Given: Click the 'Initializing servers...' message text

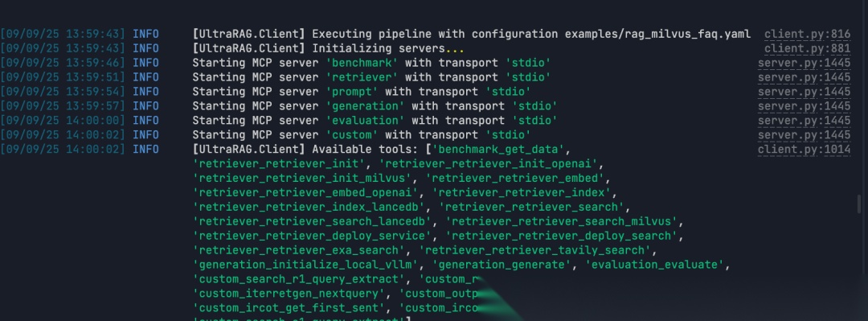Looking at the screenshot, I should tap(388, 49).
